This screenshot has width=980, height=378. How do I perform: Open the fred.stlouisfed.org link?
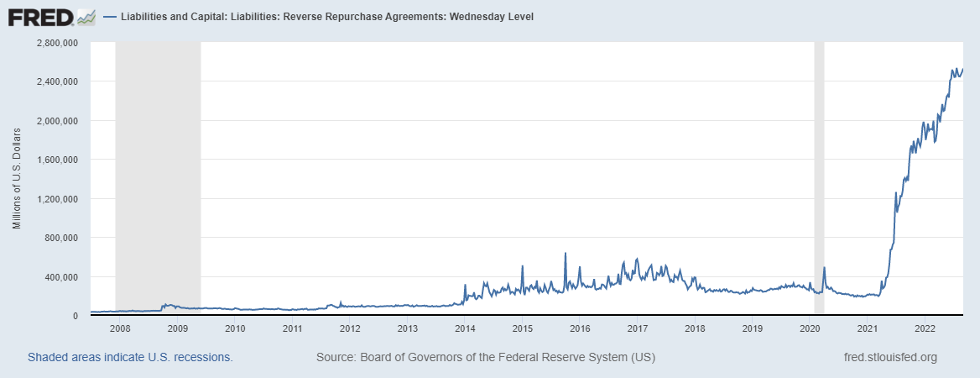click(x=889, y=358)
